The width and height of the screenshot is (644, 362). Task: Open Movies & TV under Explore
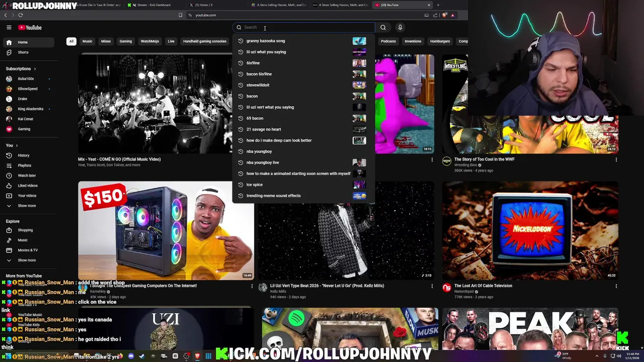coord(28,250)
